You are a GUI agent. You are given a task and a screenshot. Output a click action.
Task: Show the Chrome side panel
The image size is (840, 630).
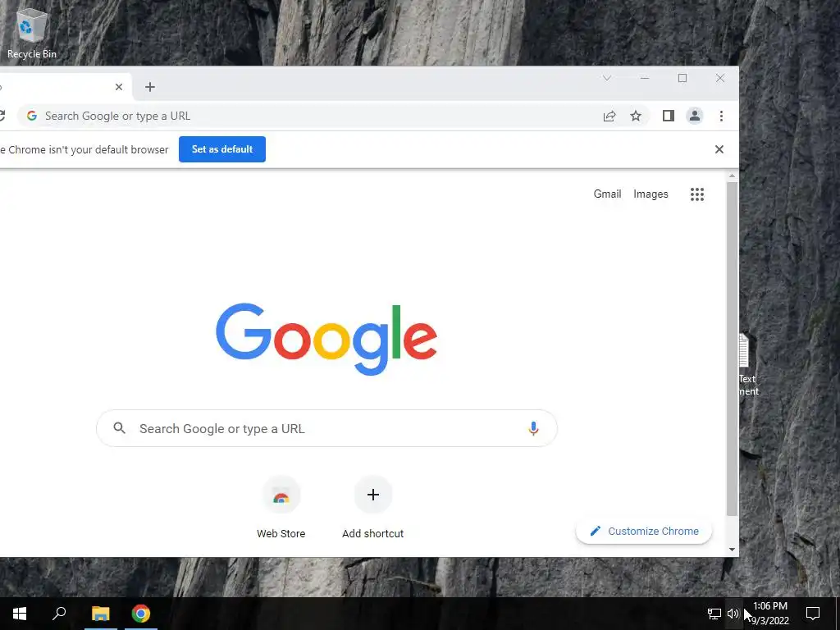point(668,116)
